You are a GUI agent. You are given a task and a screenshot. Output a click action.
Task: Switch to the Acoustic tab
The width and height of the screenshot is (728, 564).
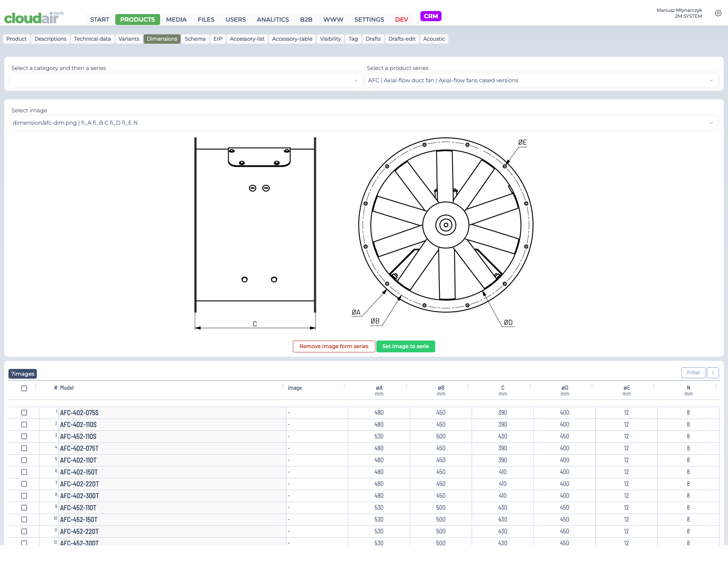click(x=434, y=39)
